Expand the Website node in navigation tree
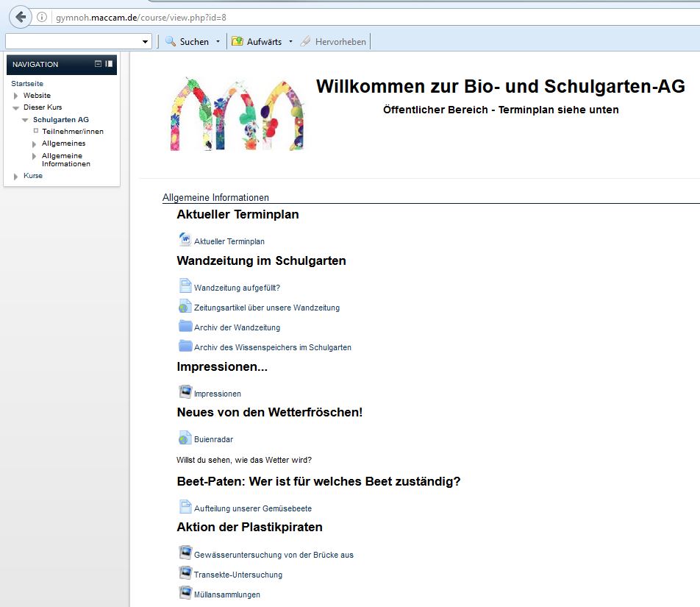The height and width of the screenshot is (607, 700). click(15, 96)
